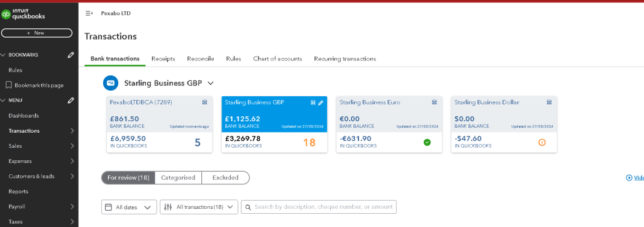Open All transactions (18) filter dropdown
This screenshot has height=227, width=644.
[x=199, y=208]
